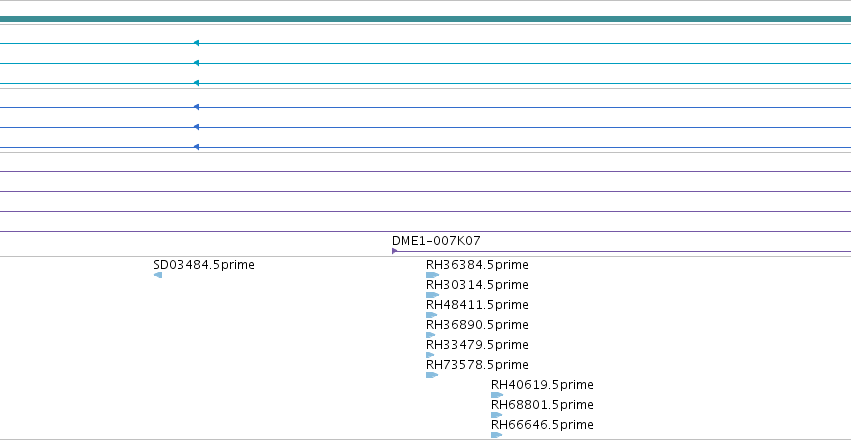Image resolution: width=851 pixels, height=440 pixels.
Task: Click arrowhead on the third cyan line
Action: click(196, 83)
